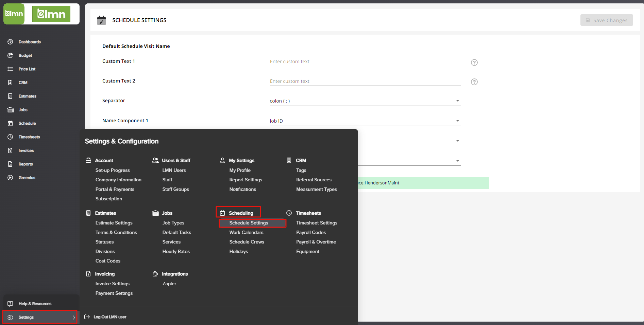
Task: Open the Name Component 1 dropdown
Action: pos(365,121)
